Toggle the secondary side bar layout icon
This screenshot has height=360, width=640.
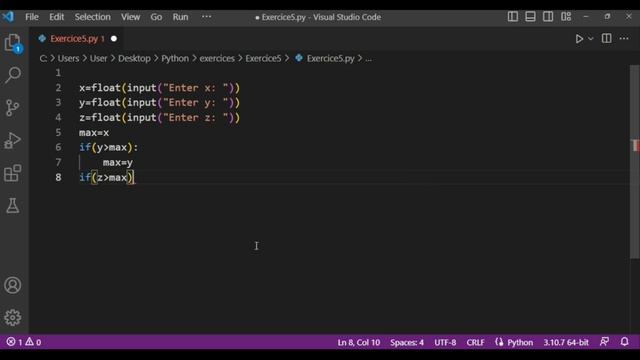548,17
